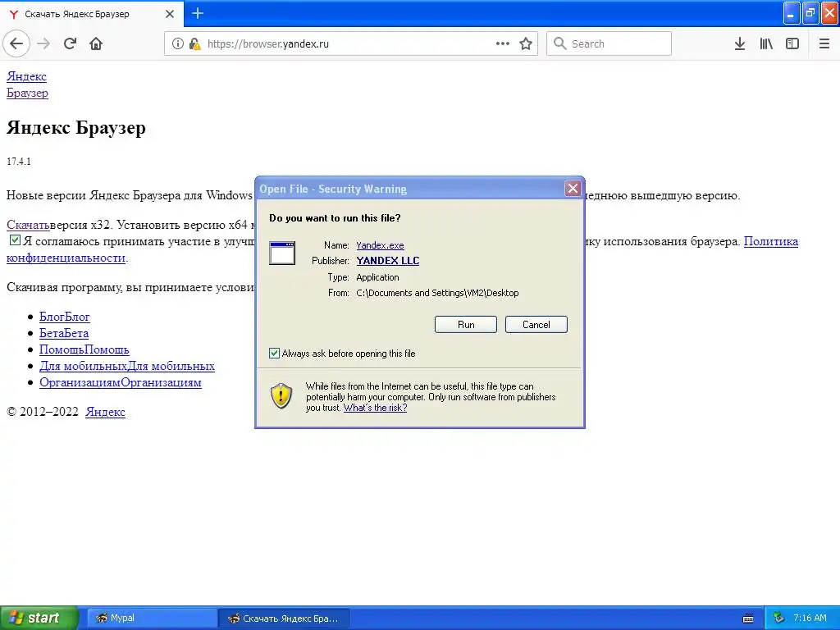Screen dimensions: 840x630
Task: Open the Yandex.exe file name link
Action: pos(380,245)
